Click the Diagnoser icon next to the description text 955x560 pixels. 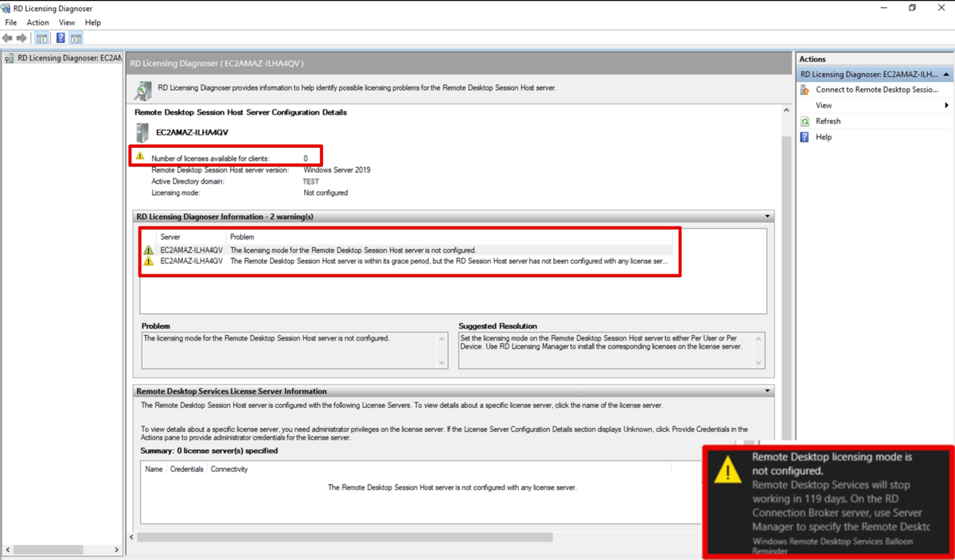[x=142, y=91]
